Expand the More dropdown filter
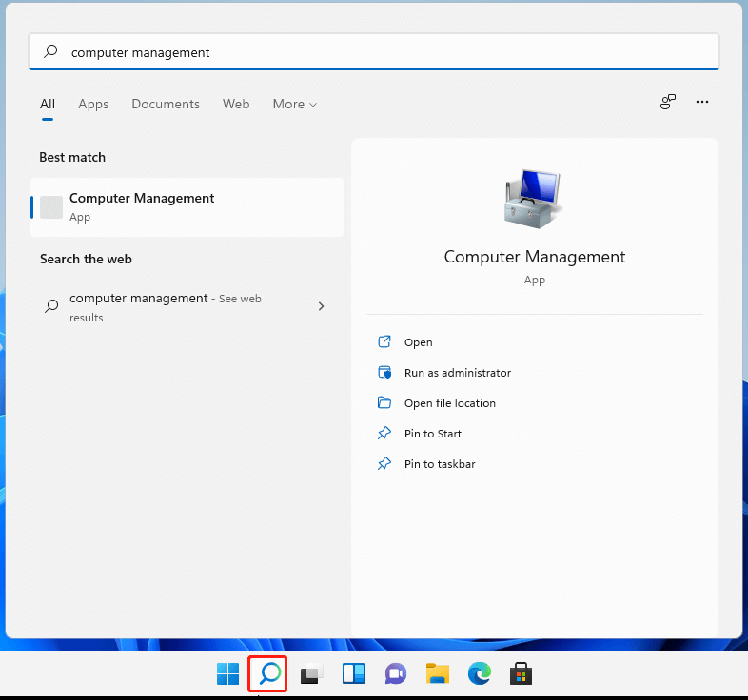Image resolution: width=748 pixels, height=700 pixels. click(295, 104)
